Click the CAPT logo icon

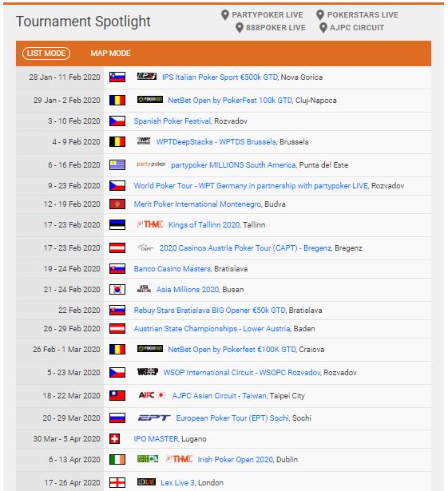[145, 247]
